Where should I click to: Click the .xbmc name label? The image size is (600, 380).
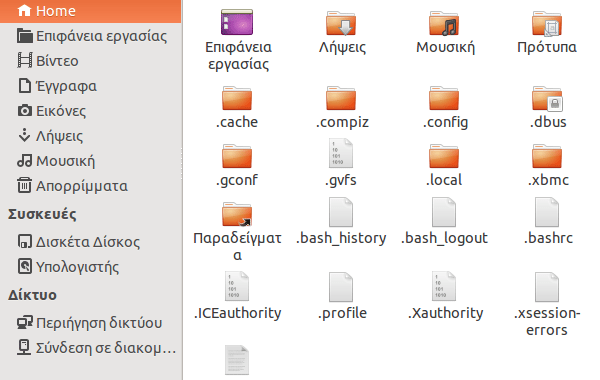(548, 180)
